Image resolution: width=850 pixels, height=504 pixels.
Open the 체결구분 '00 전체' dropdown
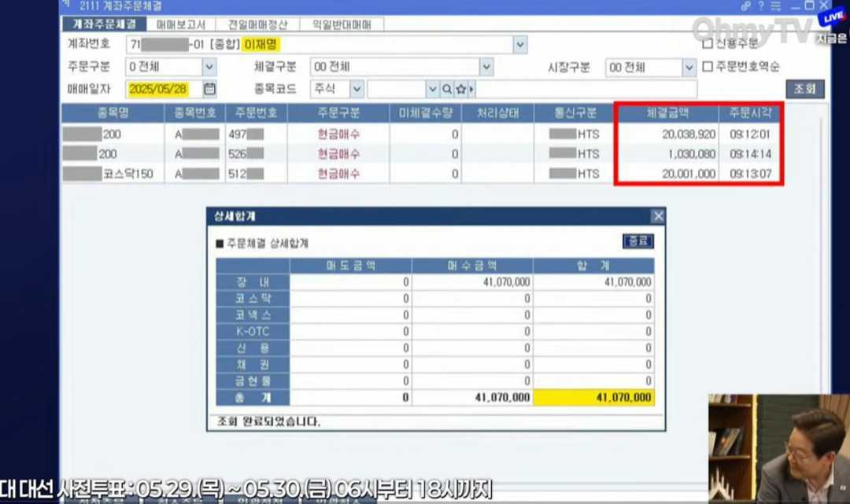[486, 67]
